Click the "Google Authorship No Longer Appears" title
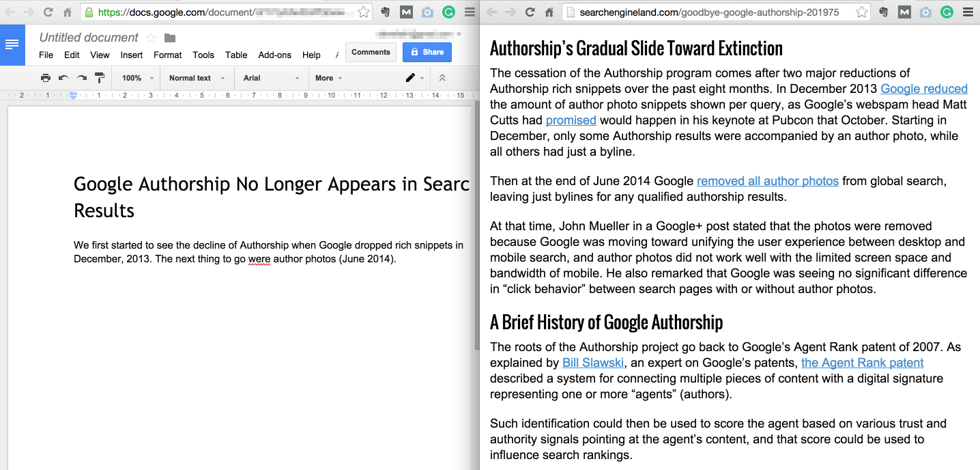Screen dimensions: 980x470 [x=271, y=197]
